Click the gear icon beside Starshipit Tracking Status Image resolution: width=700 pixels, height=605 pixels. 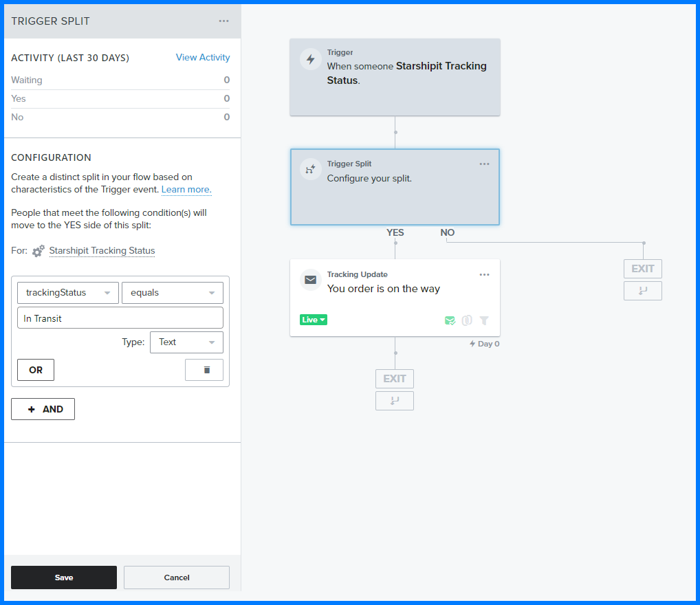point(39,251)
